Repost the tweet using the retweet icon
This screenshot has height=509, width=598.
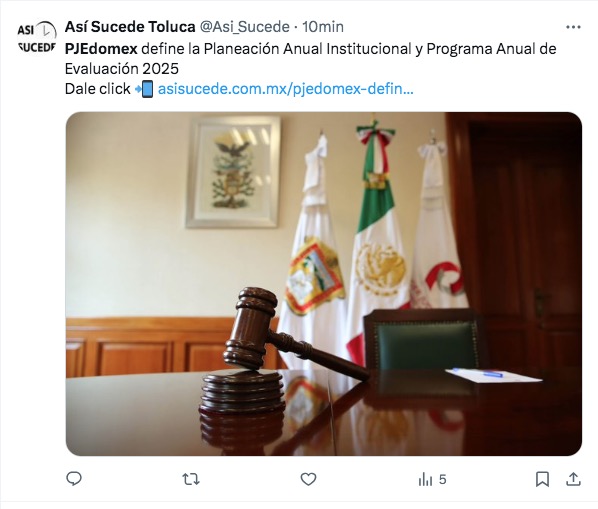191,479
